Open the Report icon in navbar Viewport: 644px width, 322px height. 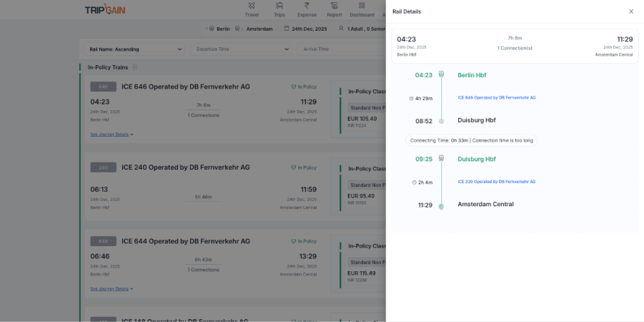pos(334,6)
